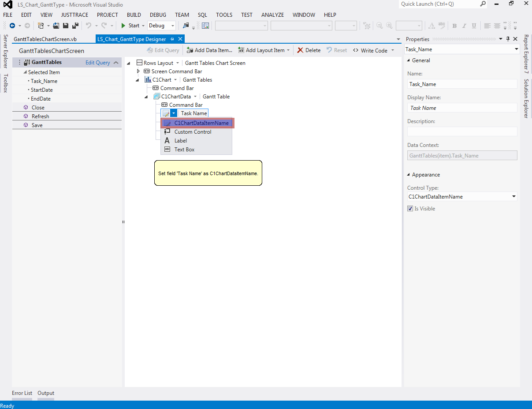
Task: Click the Save All toolbar icon
Action: [75, 26]
